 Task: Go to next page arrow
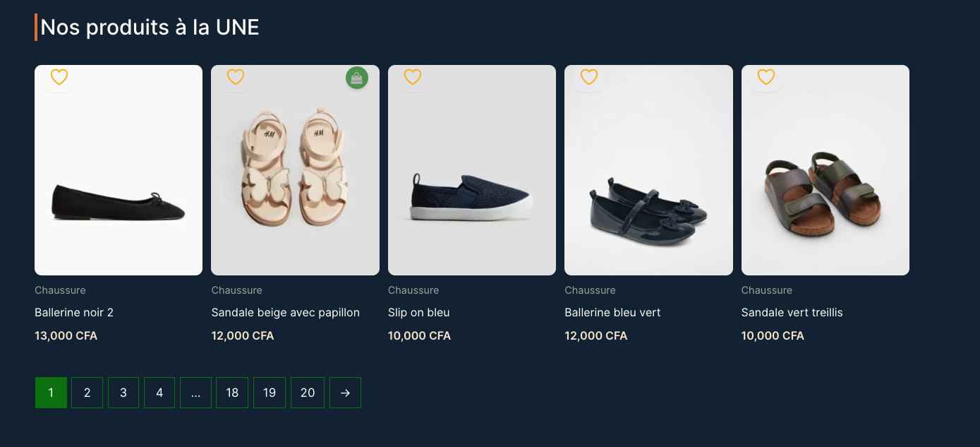coord(345,393)
